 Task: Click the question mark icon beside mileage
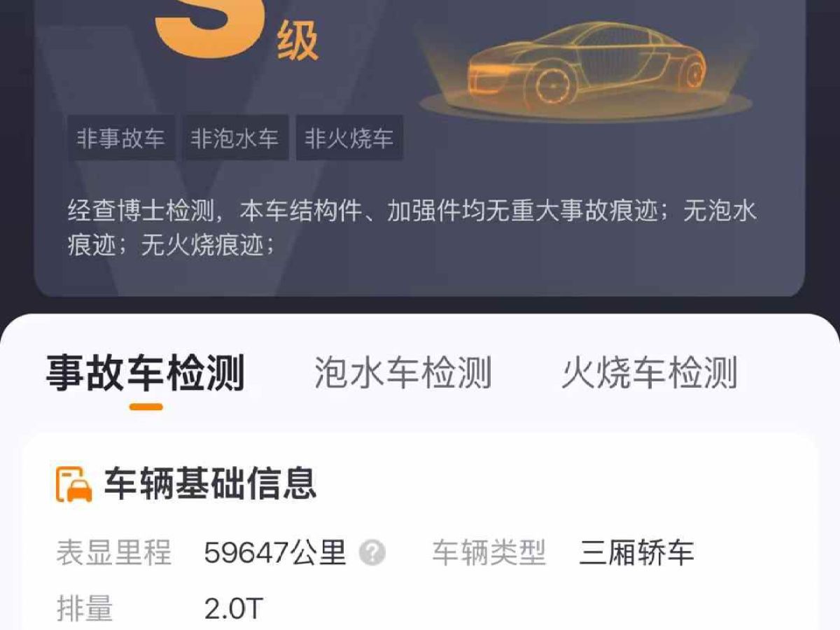372,553
